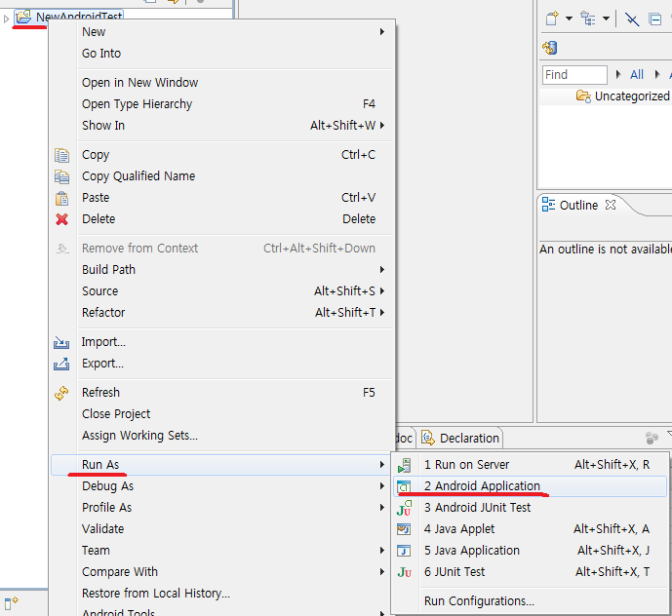Click the categorized view icon in task toolbar
This screenshot has width=672, height=616.
(x=587, y=19)
